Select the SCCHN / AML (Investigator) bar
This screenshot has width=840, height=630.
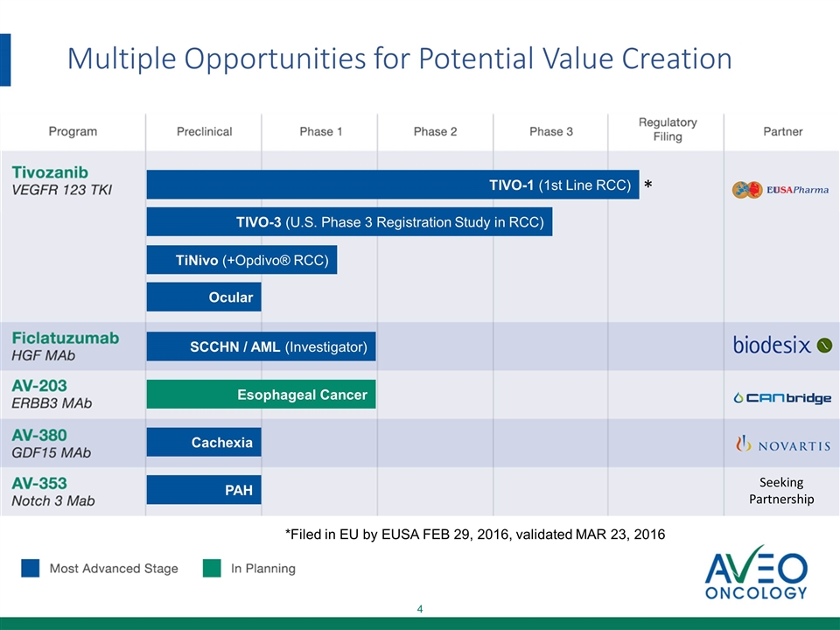click(x=261, y=347)
